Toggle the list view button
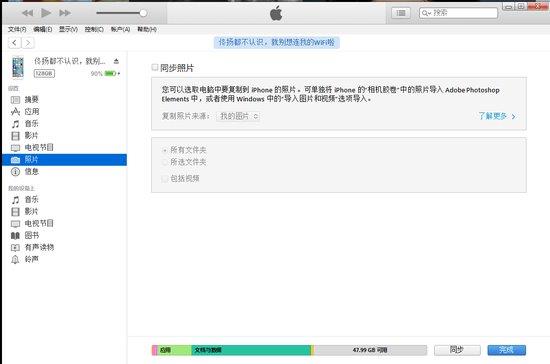Screen dimensions: 550x364 click(x=401, y=13)
